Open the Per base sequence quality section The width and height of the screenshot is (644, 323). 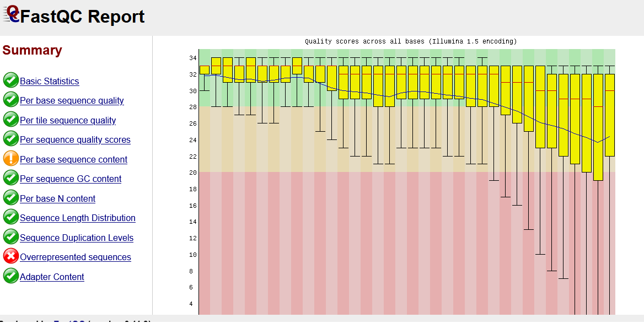tap(71, 100)
